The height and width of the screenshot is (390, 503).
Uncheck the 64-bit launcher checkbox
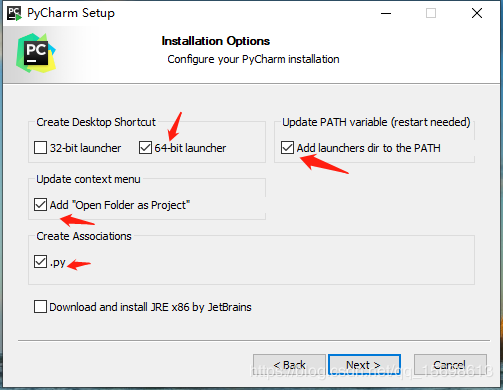[x=145, y=148]
